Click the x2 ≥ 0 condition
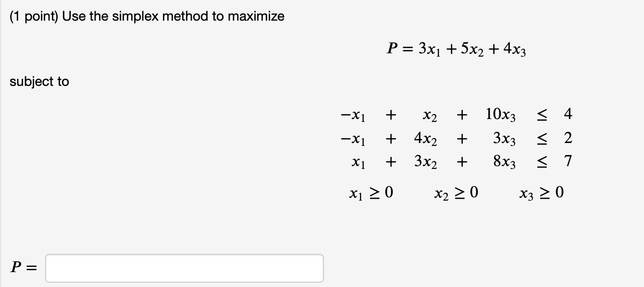 tap(455, 192)
